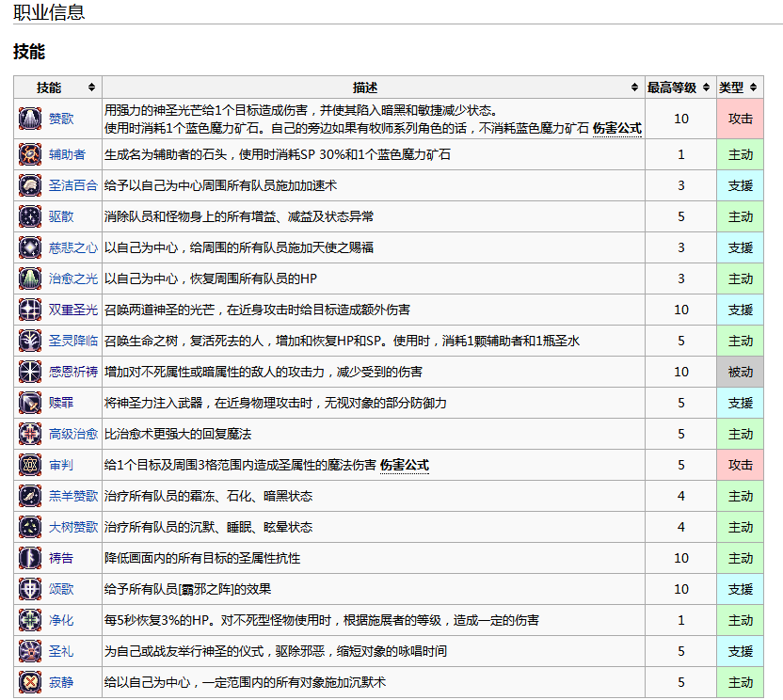The image size is (783, 700).
Task: Click the max level 1 cell for 净化
Action: point(680,620)
